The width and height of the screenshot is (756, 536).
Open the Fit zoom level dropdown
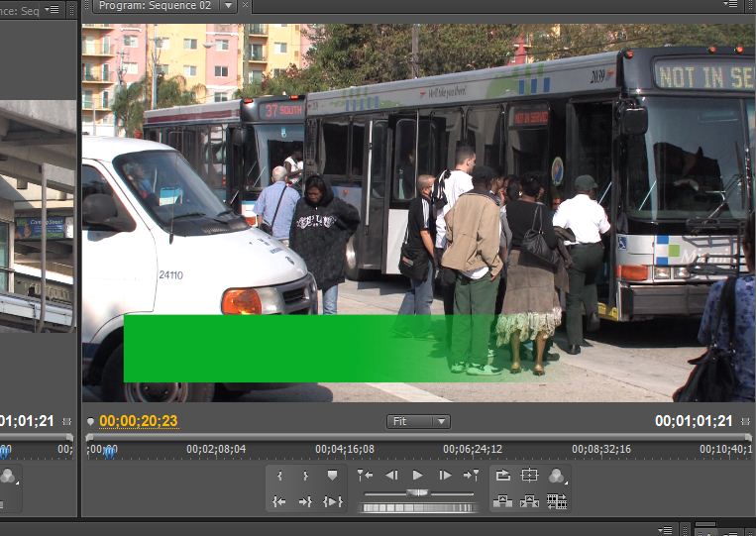coord(418,421)
